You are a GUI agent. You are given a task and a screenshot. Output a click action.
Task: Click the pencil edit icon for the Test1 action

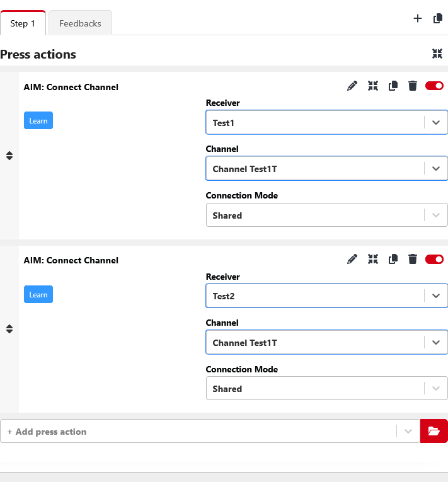(x=352, y=86)
